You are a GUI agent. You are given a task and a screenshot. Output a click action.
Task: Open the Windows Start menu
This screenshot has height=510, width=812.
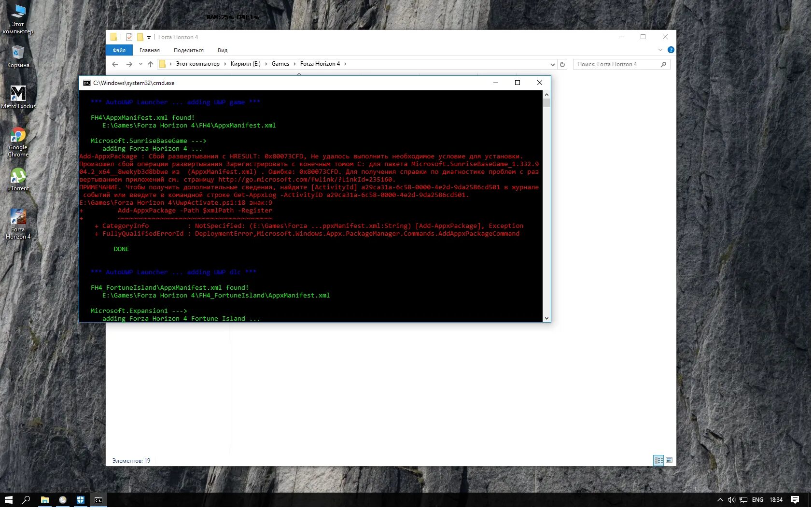(9, 500)
